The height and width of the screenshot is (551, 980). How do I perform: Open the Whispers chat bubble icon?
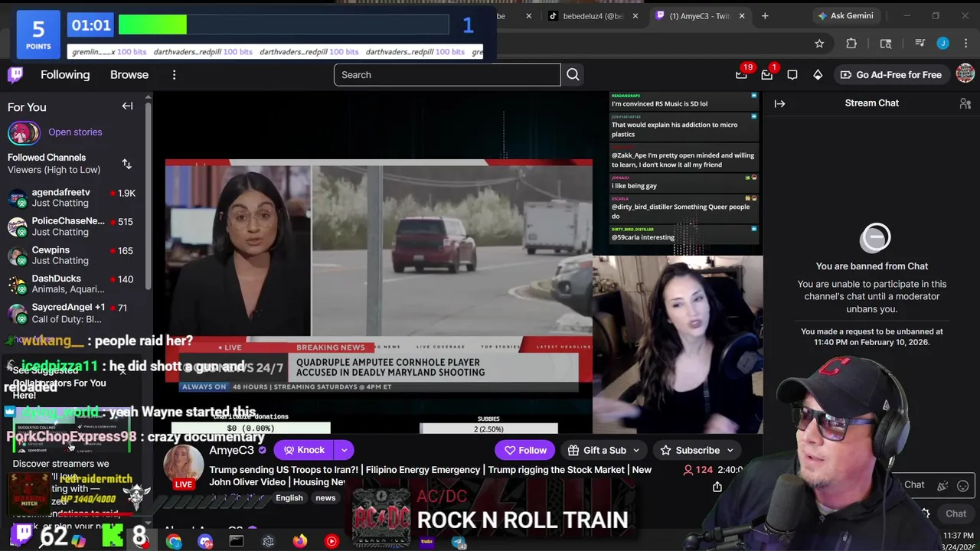pyautogui.click(x=792, y=74)
